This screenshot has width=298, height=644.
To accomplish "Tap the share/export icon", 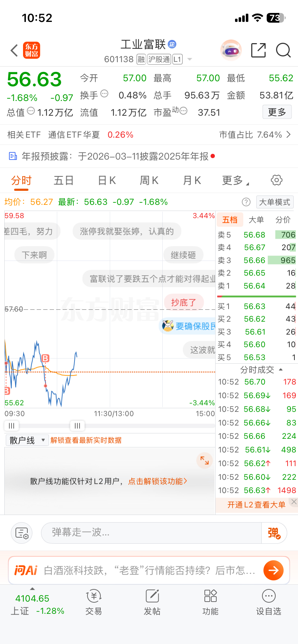I will [x=258, y=50].
